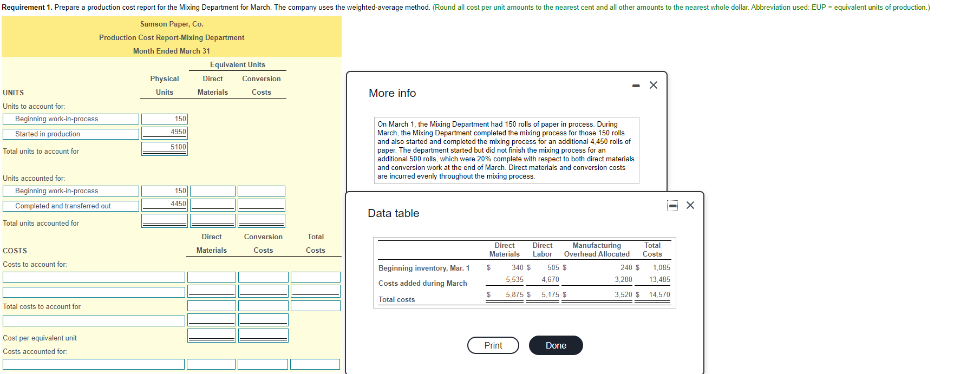The image size is (980, 374).
Task: Click the More info paragraph text
Action: pyautogui.click(x=506, y=150)
